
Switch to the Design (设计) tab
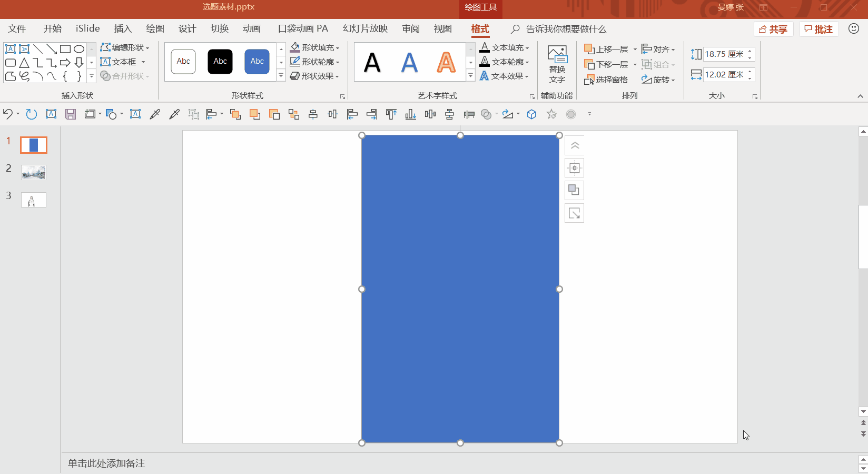187,28
